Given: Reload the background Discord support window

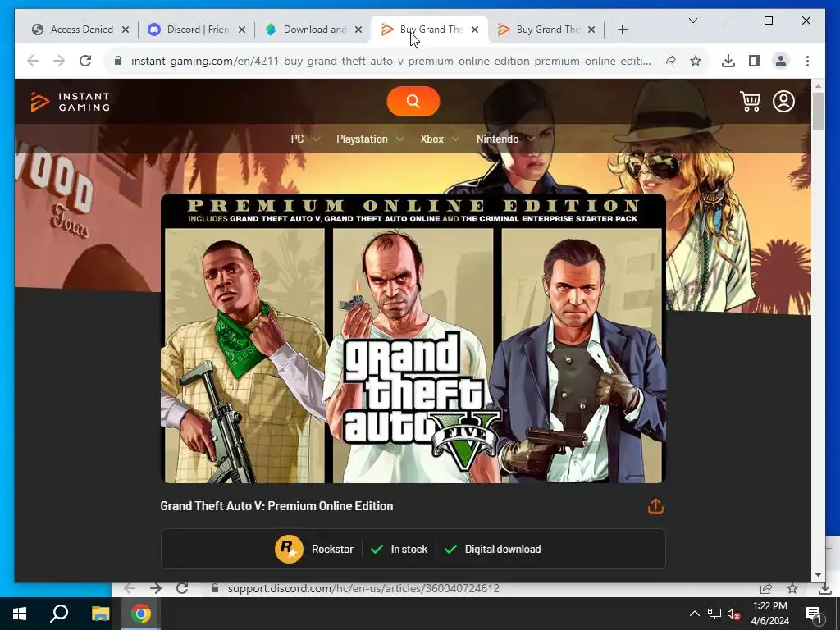Looking at the screenshot, I should (x=182, y=588).
